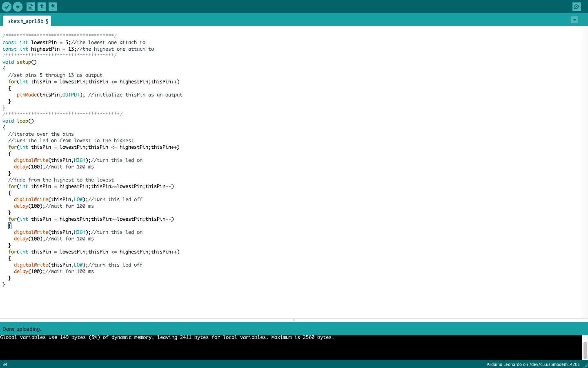Click the 'const int lowestPin = 5' line
This screenshot has width=588, height=368.
74,43
